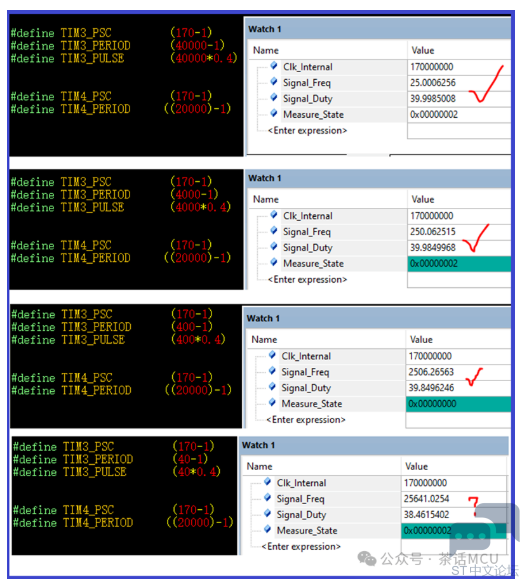The image size is (528, 586).
Task: Click Name column header above 25.0006256 watch
Action: (266, 50)
